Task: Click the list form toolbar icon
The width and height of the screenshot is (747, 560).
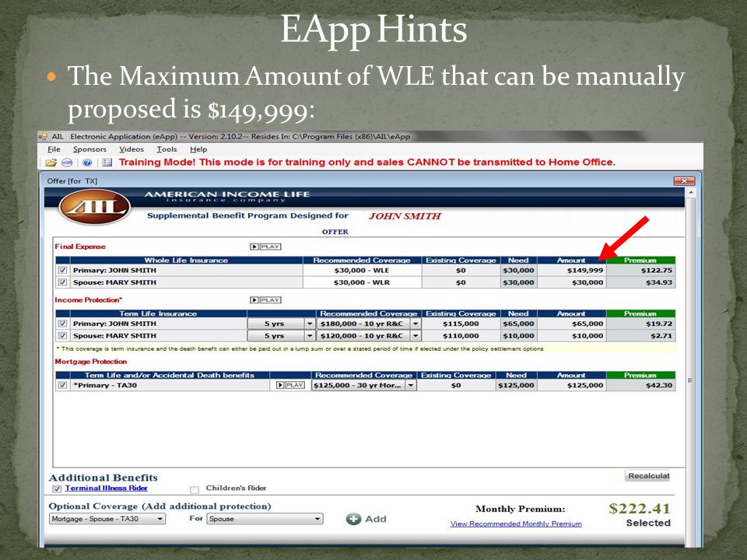Action: pos(107,163)
